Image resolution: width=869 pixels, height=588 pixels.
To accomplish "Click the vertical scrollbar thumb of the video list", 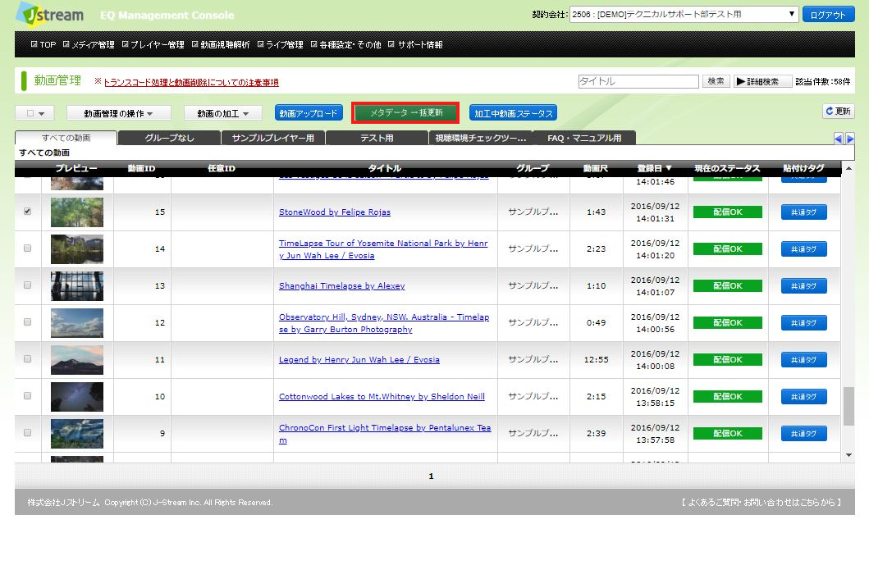I will (x=848, y=406).
